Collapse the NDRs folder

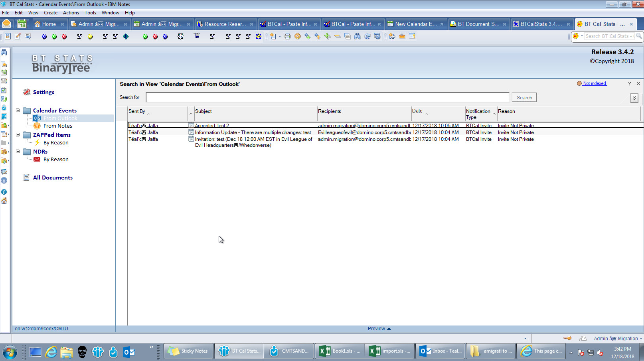coord(18,152)
